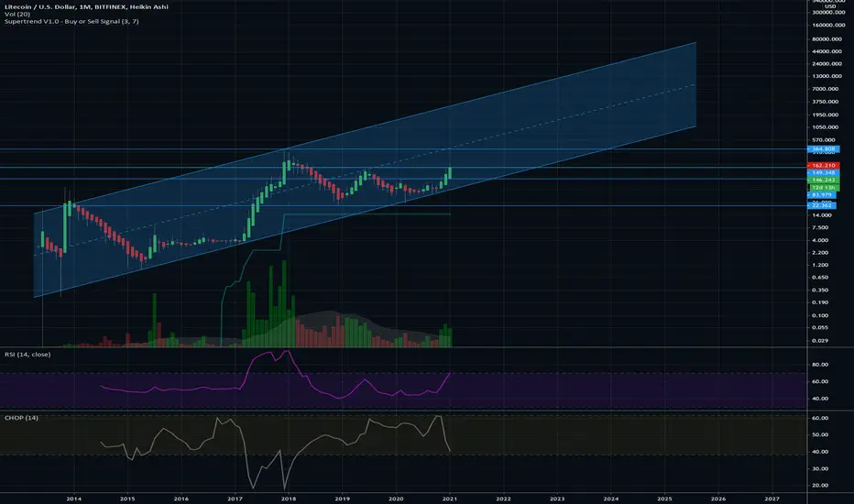Image resolution: width=854 pixels, height=504 pixels.
Task: Click the green 146.243 price label
Action: (x=824, y=180)
